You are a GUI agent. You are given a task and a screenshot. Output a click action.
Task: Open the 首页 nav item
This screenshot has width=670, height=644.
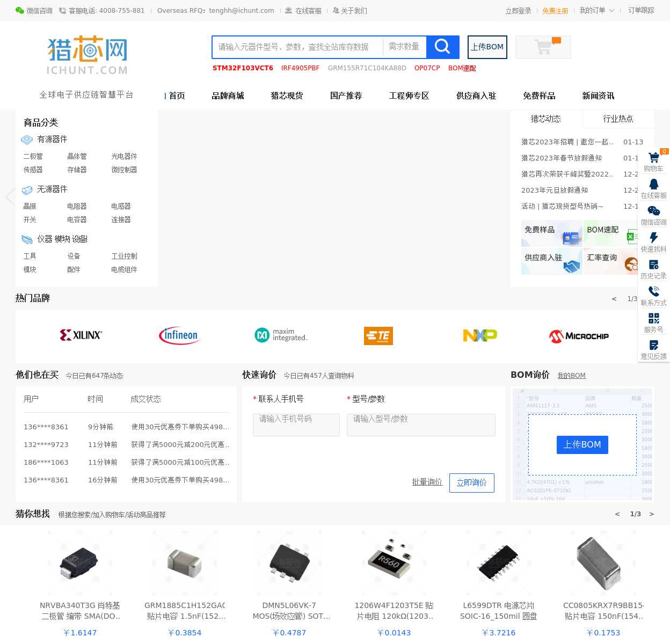click(x=177, y=96)
